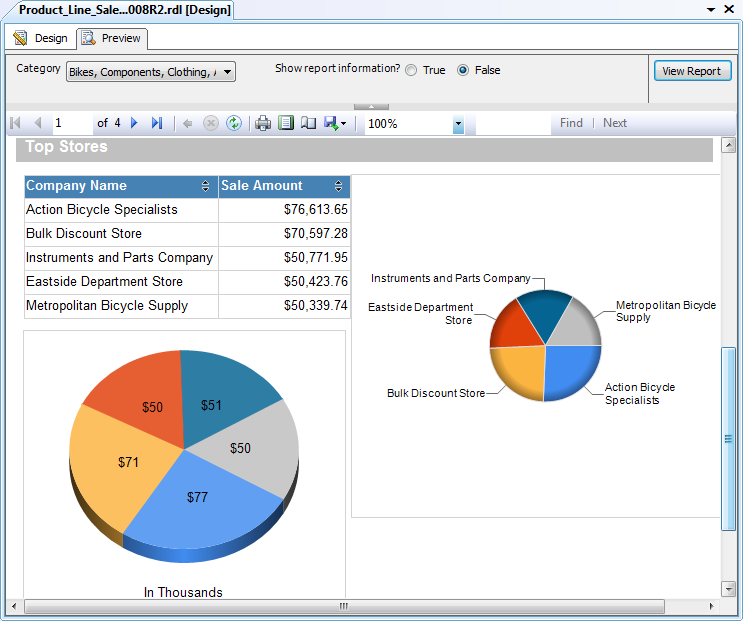Open the export save menu

(x=335, y=123)
